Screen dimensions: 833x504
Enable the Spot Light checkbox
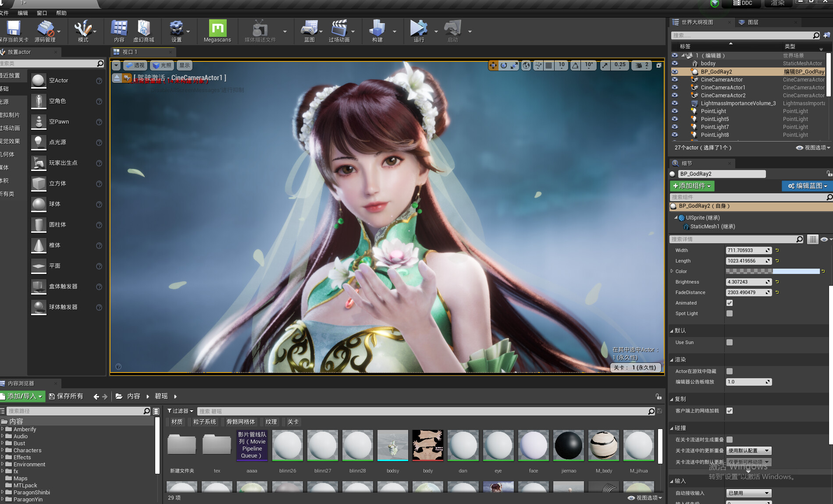click(730, 313)
